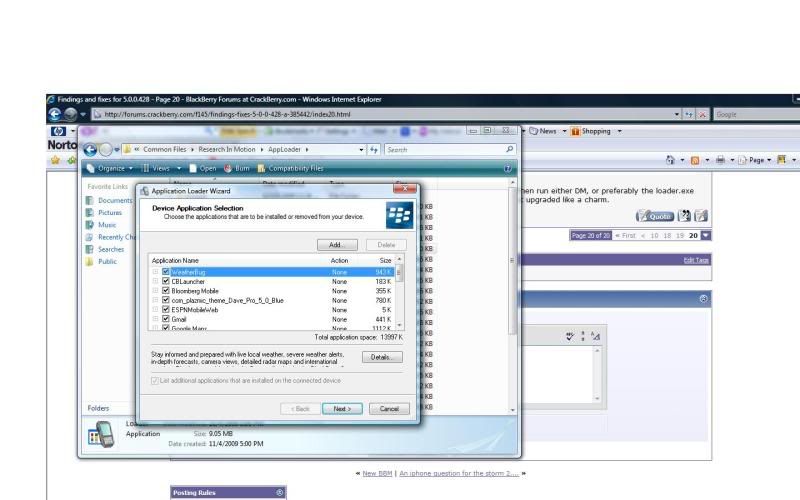Expand the CBLauncher tree node
This screenshot has width=800, height=500.
pyautogui.click(x=155, y=281)
